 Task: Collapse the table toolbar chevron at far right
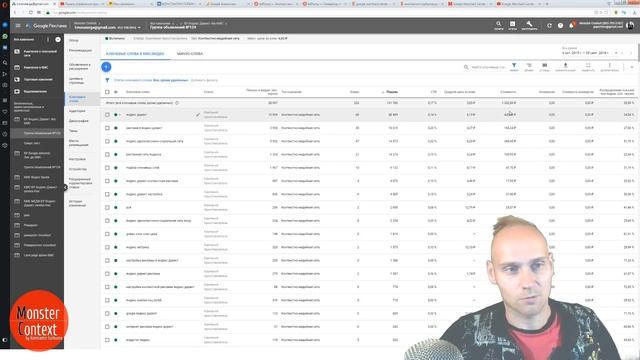pyautogui.click(x=632, y=67)
